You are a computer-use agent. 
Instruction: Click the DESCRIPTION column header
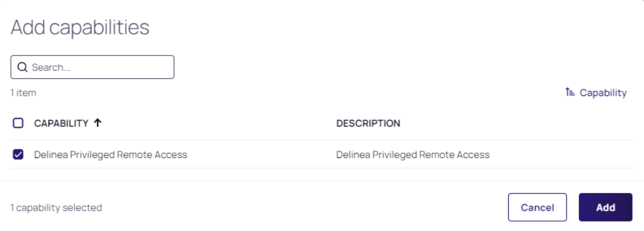pos(368,123)
